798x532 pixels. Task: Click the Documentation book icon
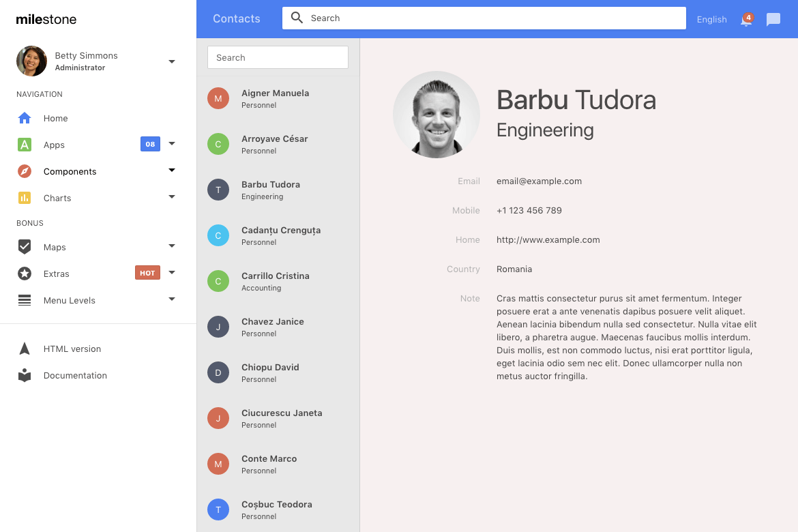[x=25, y=375]
